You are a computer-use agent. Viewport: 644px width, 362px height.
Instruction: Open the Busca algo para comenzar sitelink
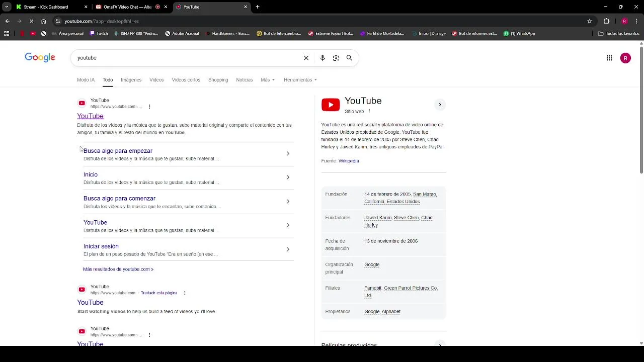119,199
